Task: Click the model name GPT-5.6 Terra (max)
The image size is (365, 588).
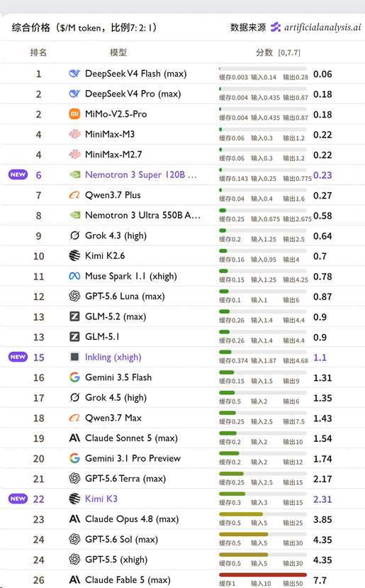Action: click(x=125, y=479)
